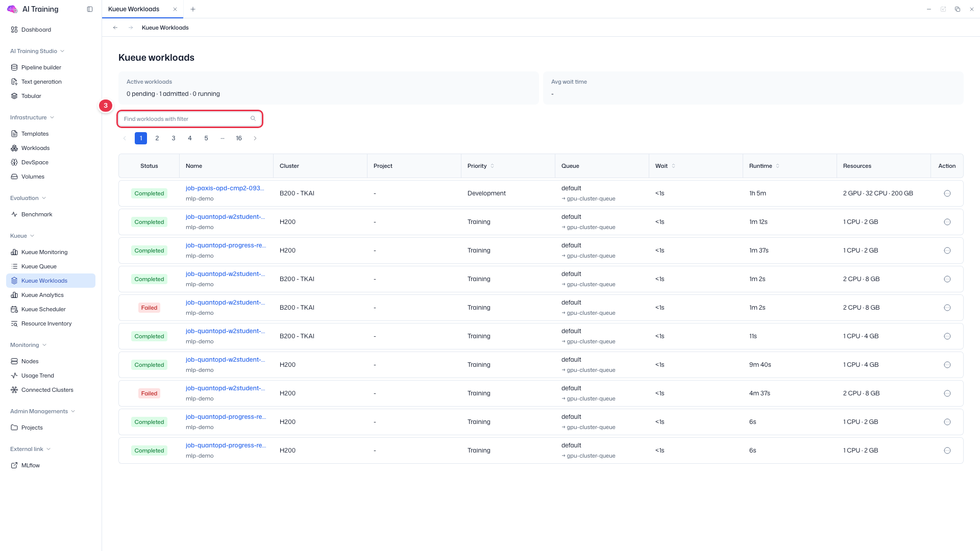
Task: Go to pagination page 2
Action: point(157,138)
